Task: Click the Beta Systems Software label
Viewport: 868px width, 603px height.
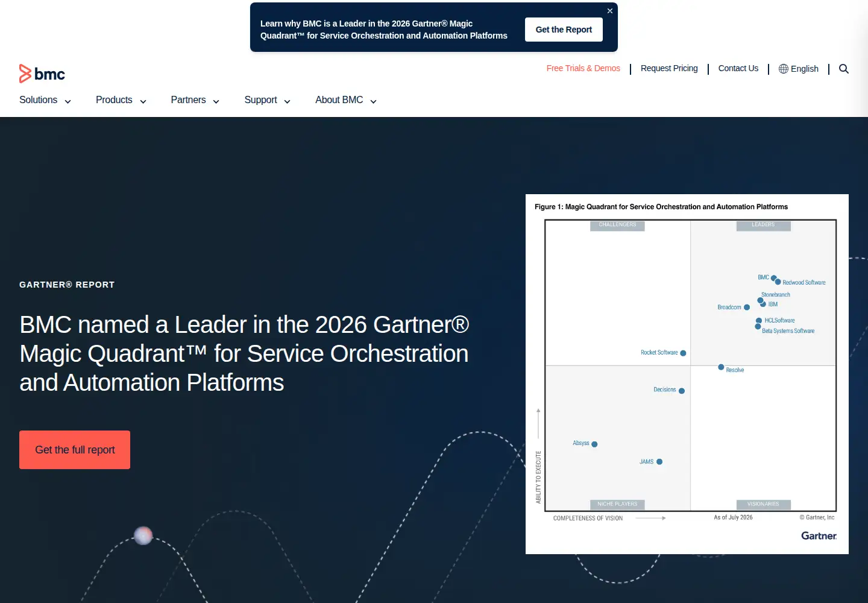Action: (x=788, y=331)
